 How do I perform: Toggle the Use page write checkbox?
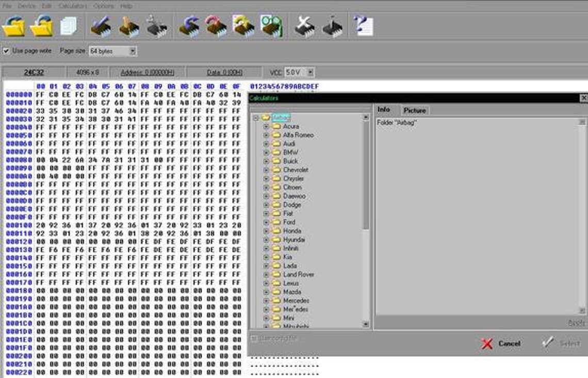click(x=7, y=51)
